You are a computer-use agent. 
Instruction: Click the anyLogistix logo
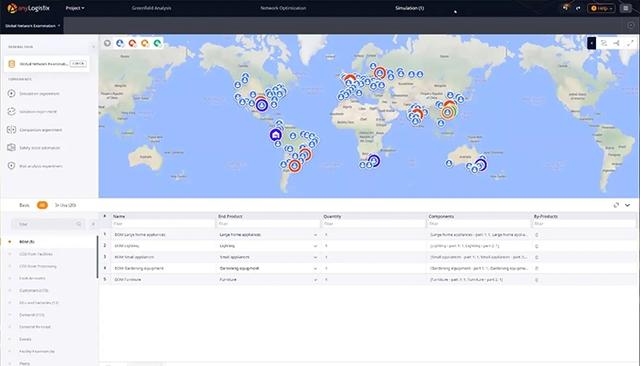(29, 8)
